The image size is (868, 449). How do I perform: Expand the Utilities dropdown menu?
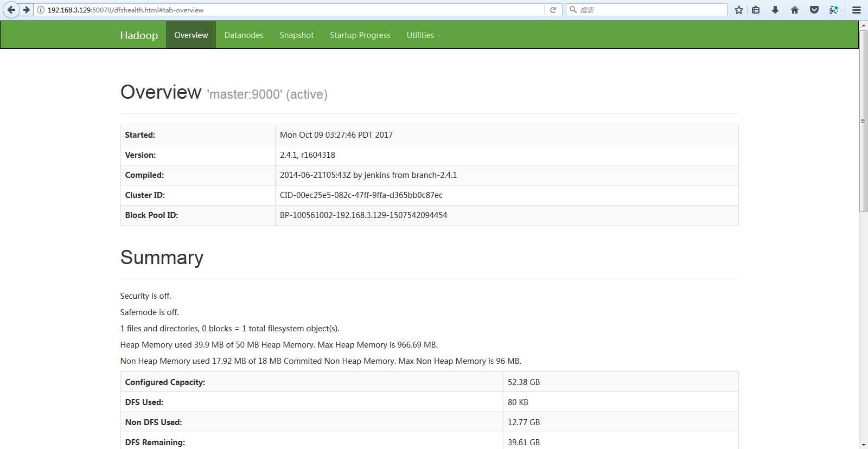(x=424, y=35)
